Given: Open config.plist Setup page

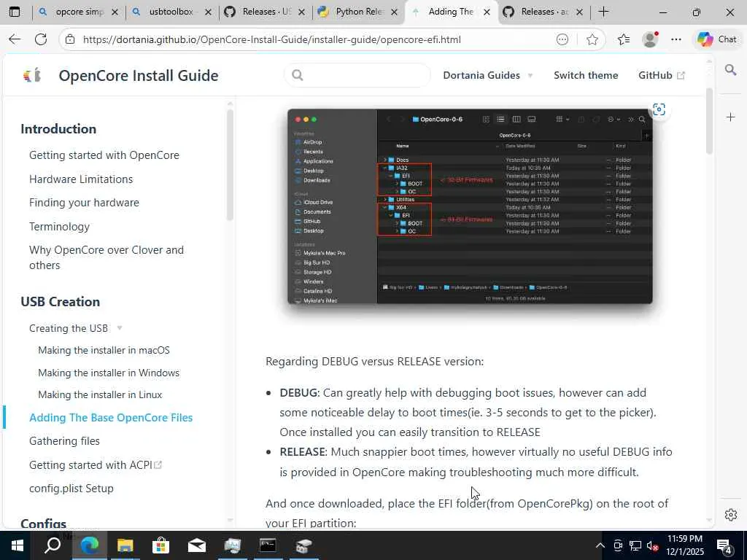Looking at the screenshot, I should coord(71,488).
